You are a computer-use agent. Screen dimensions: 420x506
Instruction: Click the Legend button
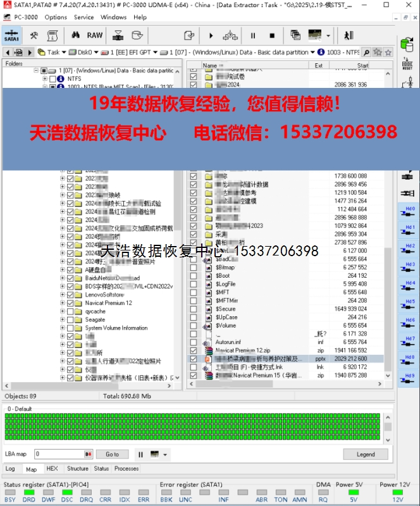(x=365, y=454)
